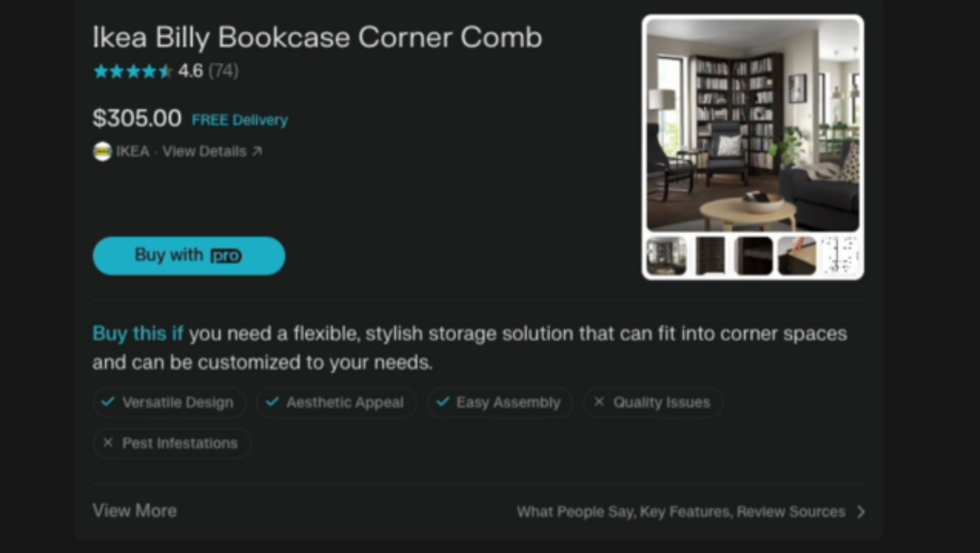The image size is (980, 553).
Task: Click the pro badge inside the buy button
Action: pos(226,256)
